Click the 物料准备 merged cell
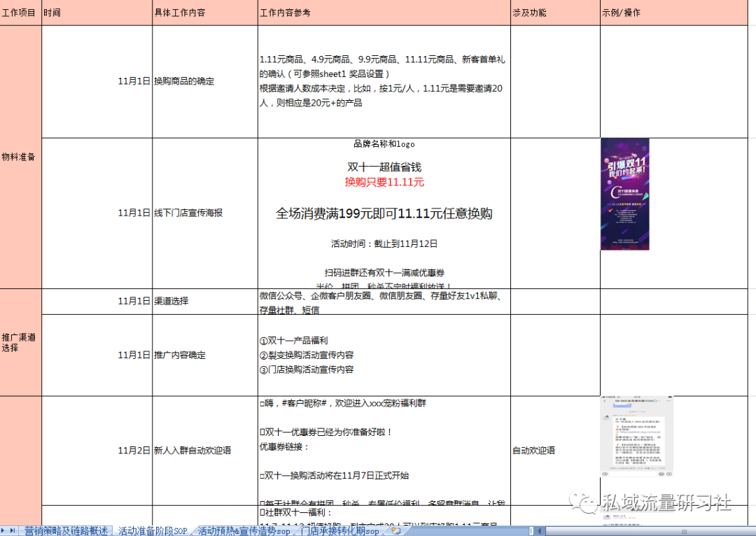The width and height of the screenshot is (756, 536). click(21, 157)
